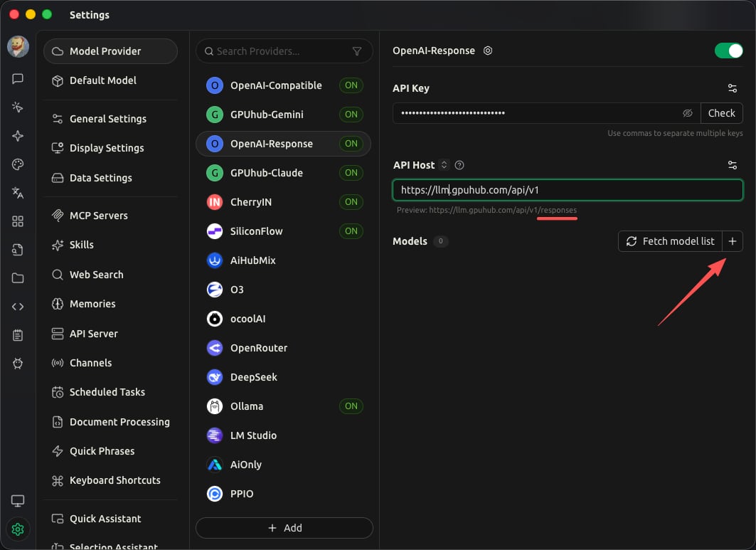This screenshot has height=550, width=756.
Task: Select the AiHubMix provider
Action: [x=284, y=260]
